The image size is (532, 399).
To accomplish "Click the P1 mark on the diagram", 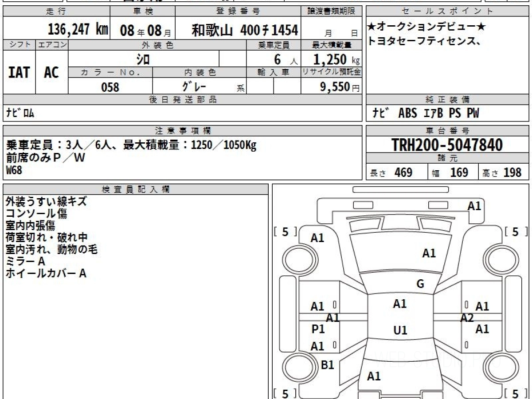I will click(x=318, y=329).
